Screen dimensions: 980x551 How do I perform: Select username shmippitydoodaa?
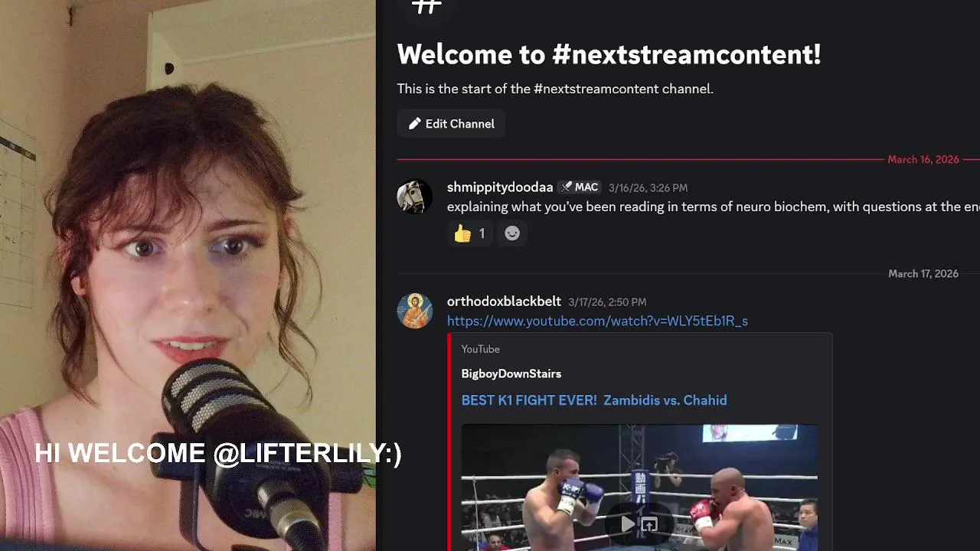(x=500, y=187)
